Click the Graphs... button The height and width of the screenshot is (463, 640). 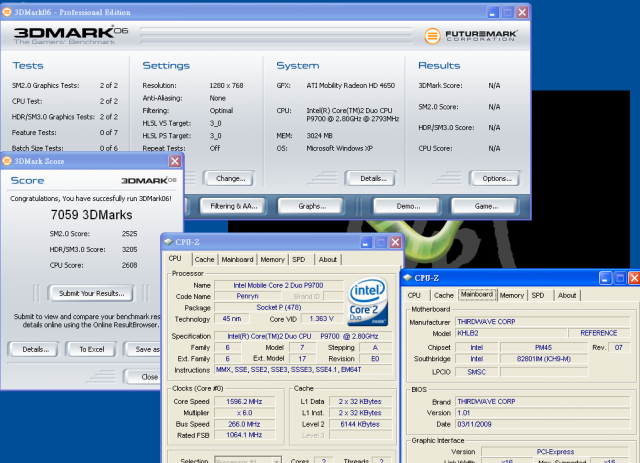click(x=312, y=206)
